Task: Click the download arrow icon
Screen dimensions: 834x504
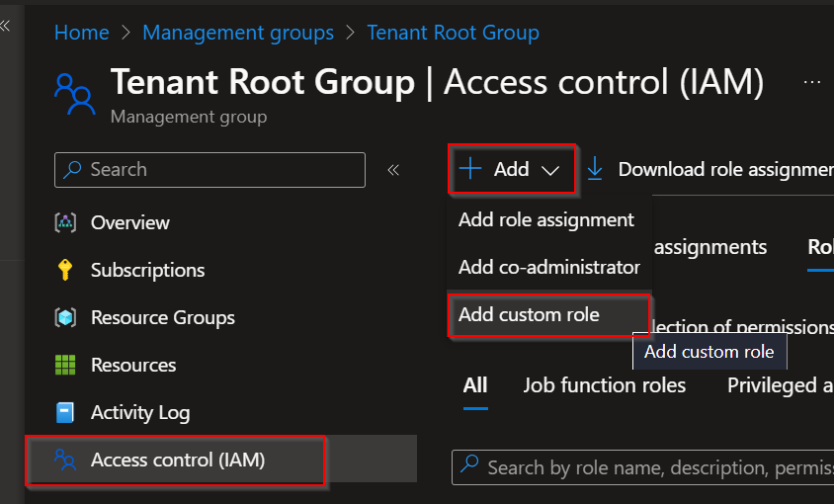Action: point(595,168)
